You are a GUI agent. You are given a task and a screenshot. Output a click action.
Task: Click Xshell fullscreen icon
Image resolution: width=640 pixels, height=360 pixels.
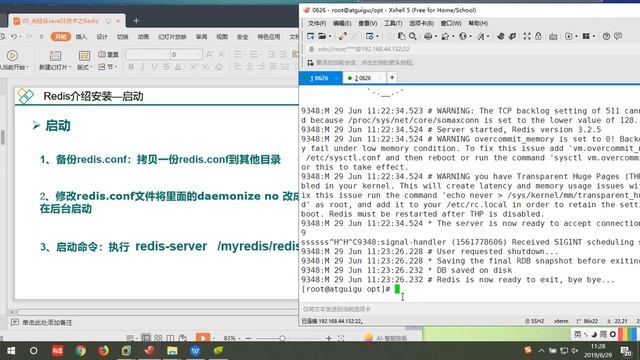click(x=527, y=36)
